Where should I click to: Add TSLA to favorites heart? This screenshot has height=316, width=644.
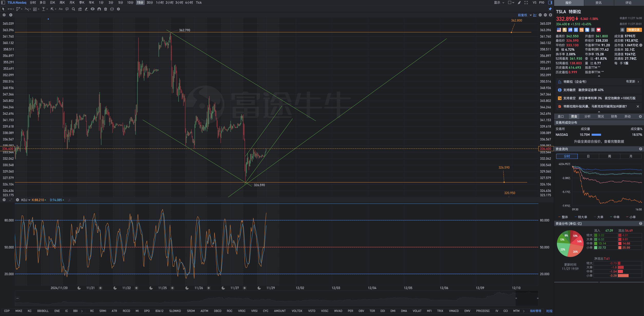599,30
